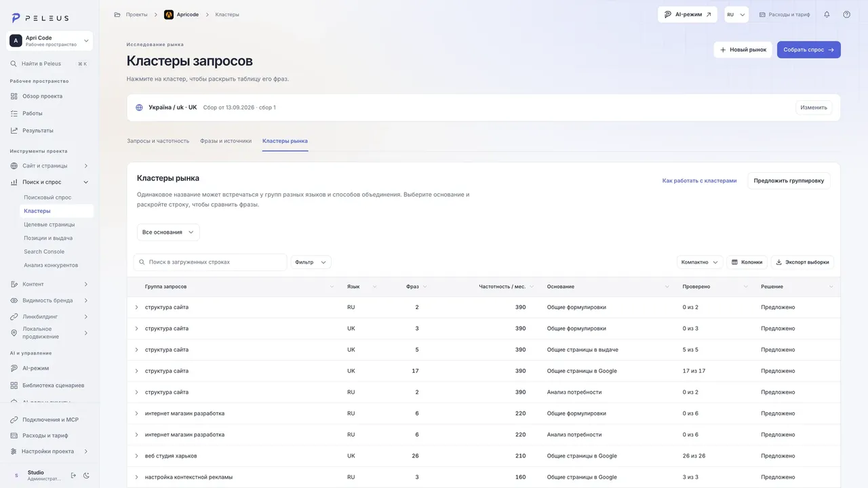Open the Компактно density dropdown

click(x=700, y=262)
